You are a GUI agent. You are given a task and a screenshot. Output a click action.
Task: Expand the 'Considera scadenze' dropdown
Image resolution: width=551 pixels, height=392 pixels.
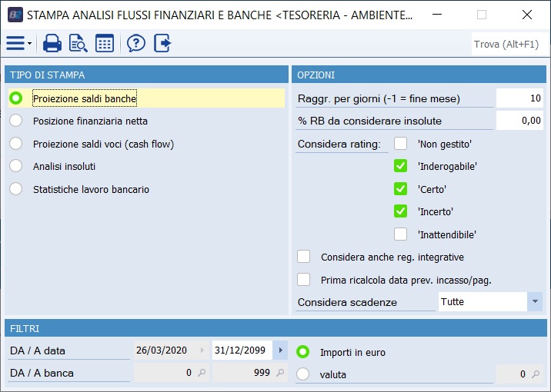click(535, 302)
